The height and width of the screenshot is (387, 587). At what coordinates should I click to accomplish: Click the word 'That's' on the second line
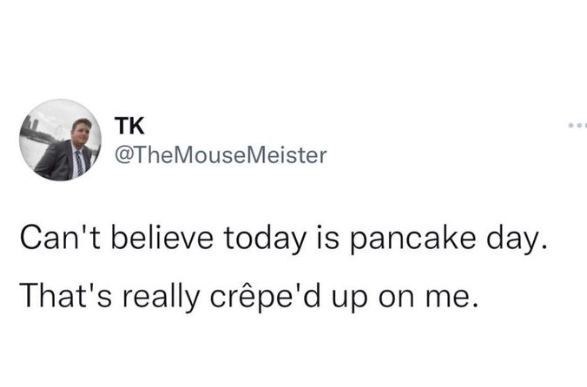[66, 295]
